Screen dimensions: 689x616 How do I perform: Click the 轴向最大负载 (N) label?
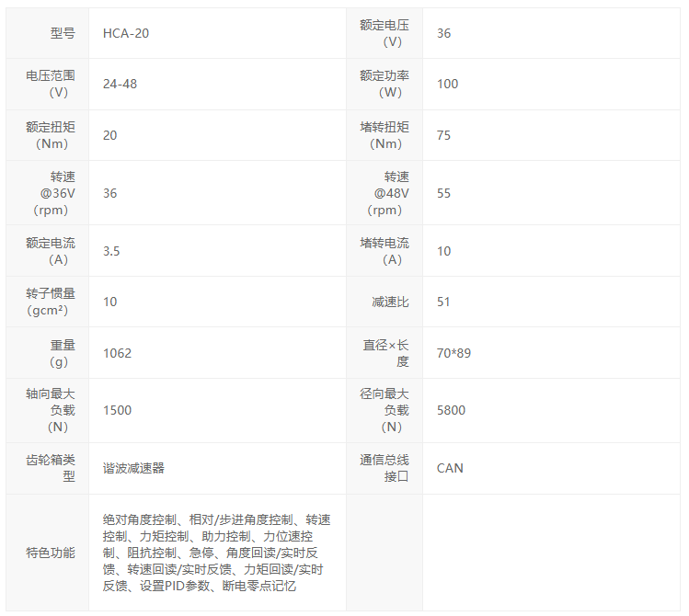point(51,411)
